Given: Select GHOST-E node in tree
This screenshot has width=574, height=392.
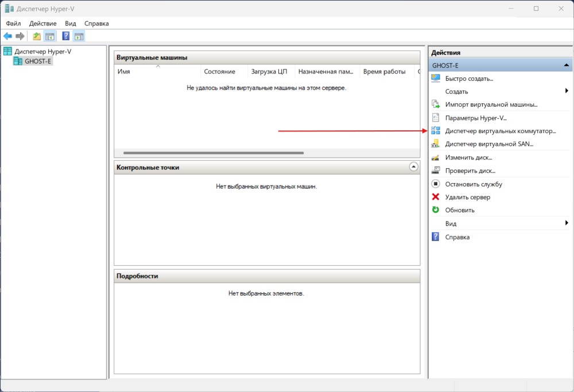Looking at the screenshot, I should tap(38, 61).
